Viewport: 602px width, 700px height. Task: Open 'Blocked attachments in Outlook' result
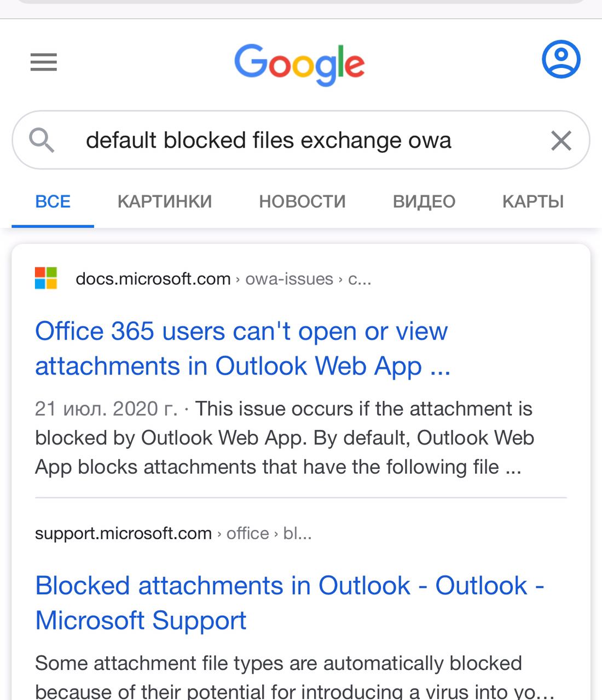pyautogui.click(x=290, y=603)
